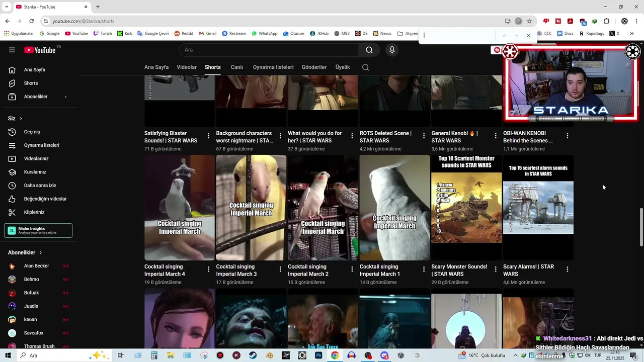Image resolution: width=644 pixels, height=362 pixels.
Task: Open the WhatsApp bookmark
Action: (x=264, y=34)
